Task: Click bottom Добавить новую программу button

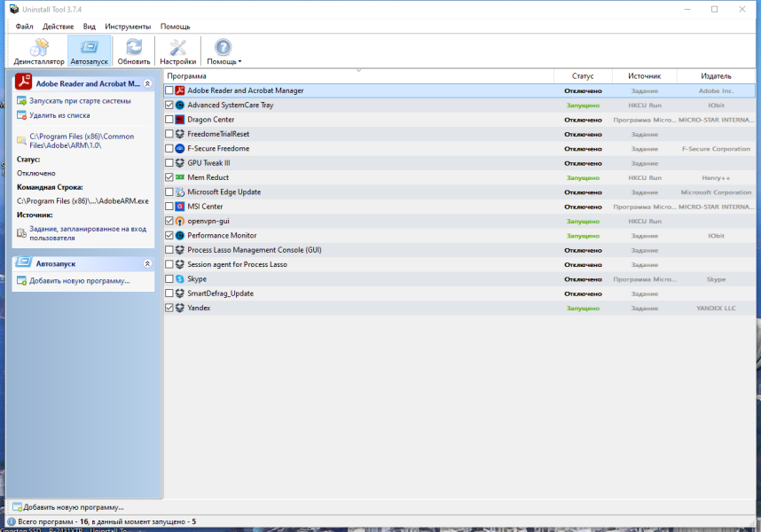Action: coord(68,507)
